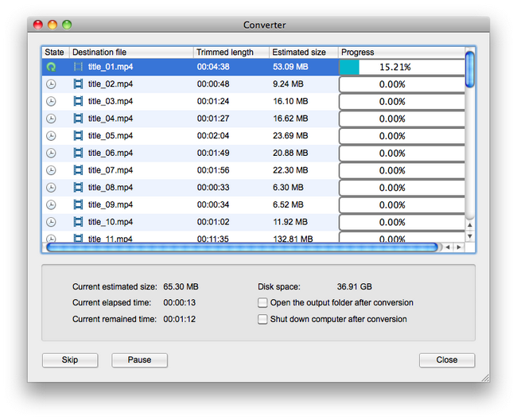
Task: Click the waiting clock icon for title_09.mp4
Action: (51, 204)
